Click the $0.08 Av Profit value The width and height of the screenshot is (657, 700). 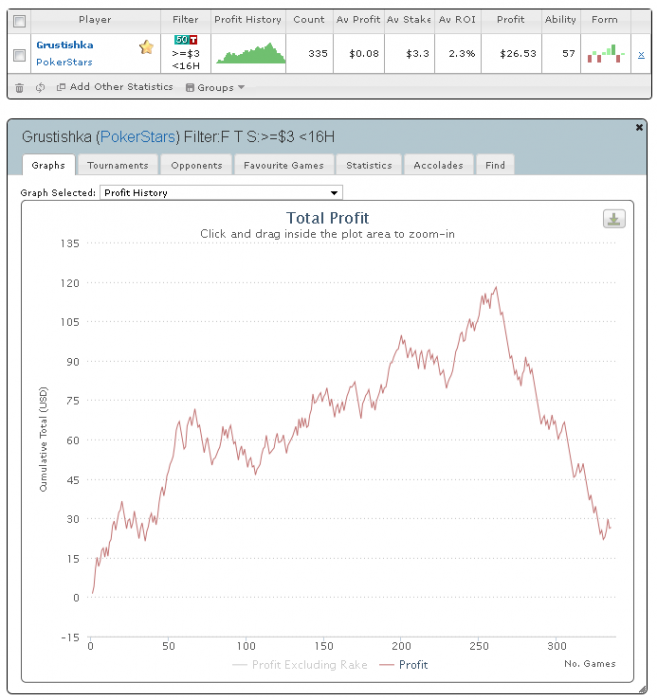[x=364, y=54]
